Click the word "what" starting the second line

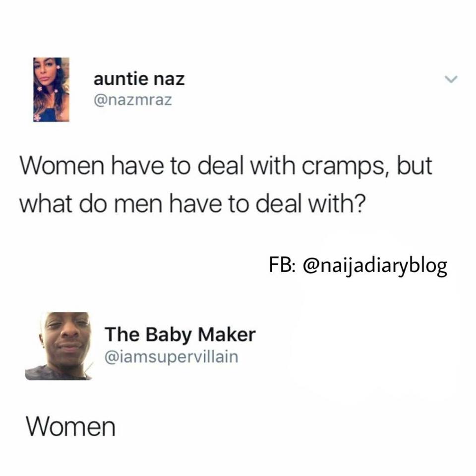click(x=46, y=203)
